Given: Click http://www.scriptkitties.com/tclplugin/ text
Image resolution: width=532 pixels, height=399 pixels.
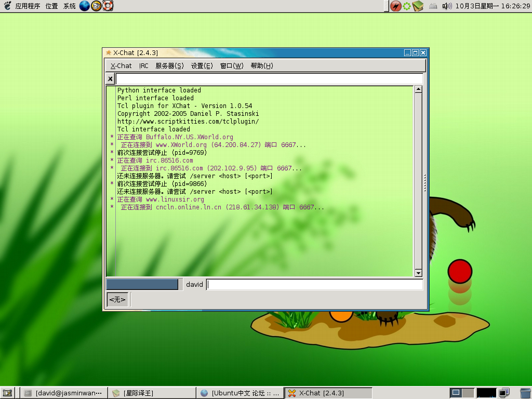Looking at the screenshot, I should click(x=188, y=122).
